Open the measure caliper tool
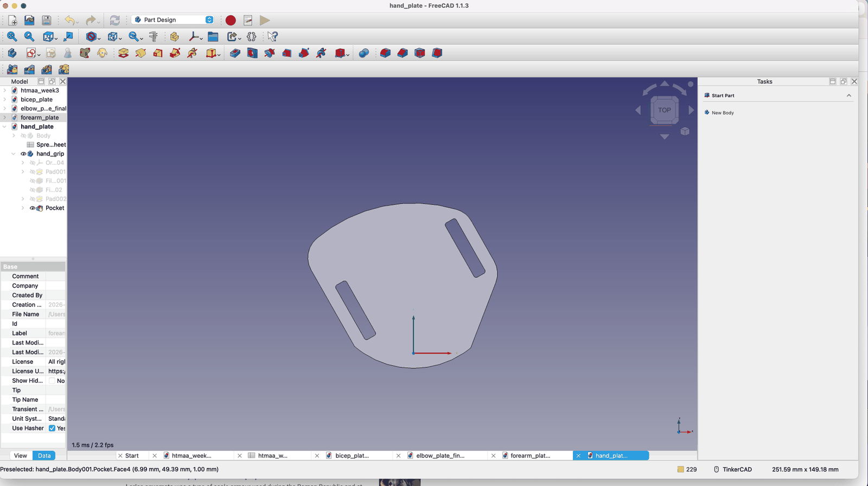Screen dimensions: 868x486 click(154, 36)
